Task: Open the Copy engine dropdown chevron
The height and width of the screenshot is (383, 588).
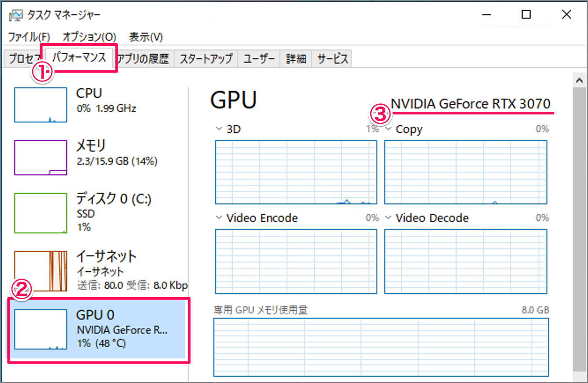Action: click(x=388, y=129)
